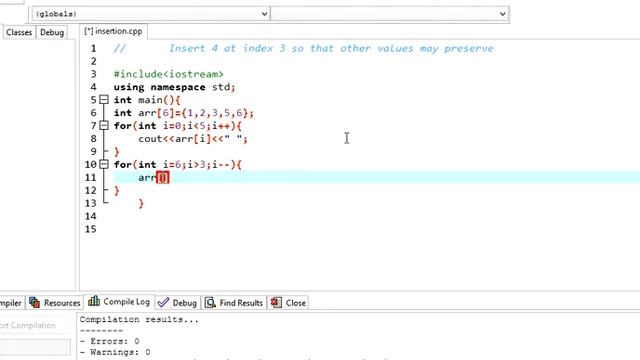Open the (globals) scope dropdown
This screenshot has width=640, height=360.
(x=151, y=14)
